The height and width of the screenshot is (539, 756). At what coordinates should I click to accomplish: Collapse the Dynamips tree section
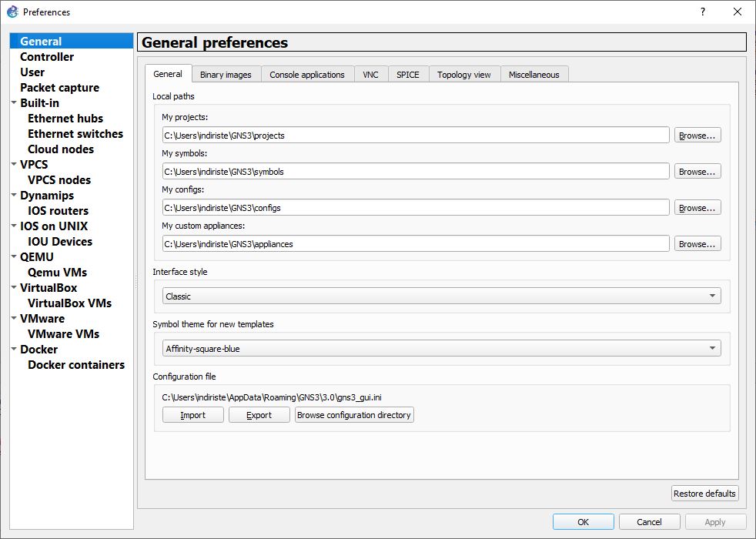click(x=14, y=196)
